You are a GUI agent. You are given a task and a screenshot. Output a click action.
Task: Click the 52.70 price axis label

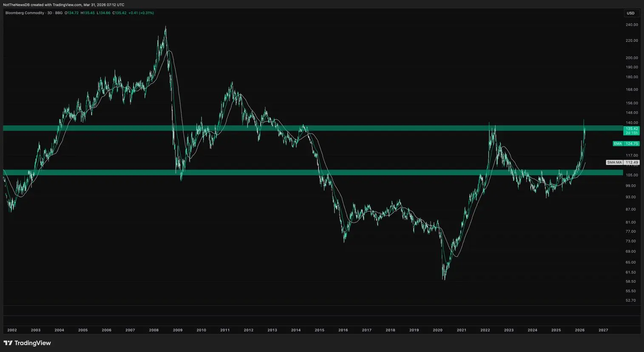point(631,301)
